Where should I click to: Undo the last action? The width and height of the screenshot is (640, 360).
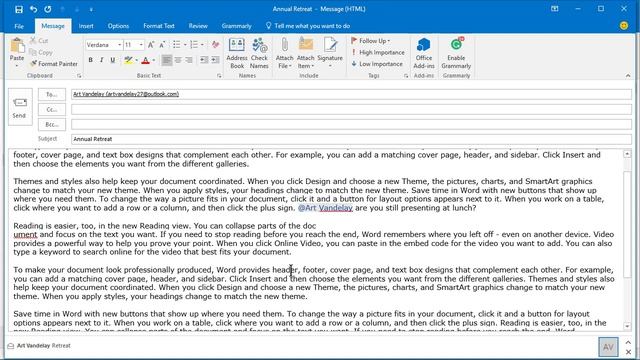pyautogui.click(x=33, y=9)
